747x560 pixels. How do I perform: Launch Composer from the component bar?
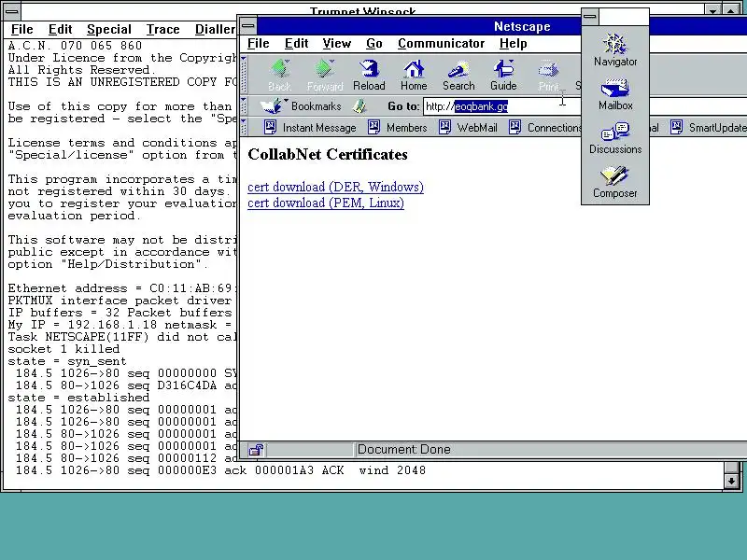(x=615, y=182)
